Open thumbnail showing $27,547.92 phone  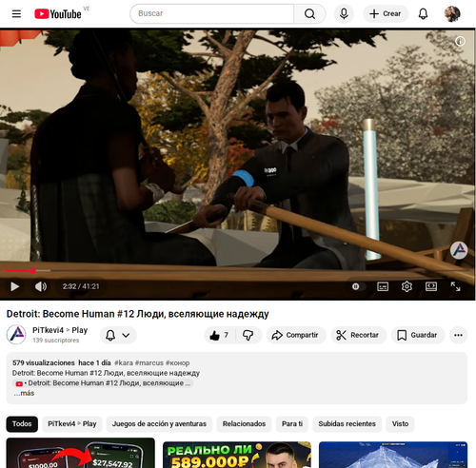tap(81, 453)
